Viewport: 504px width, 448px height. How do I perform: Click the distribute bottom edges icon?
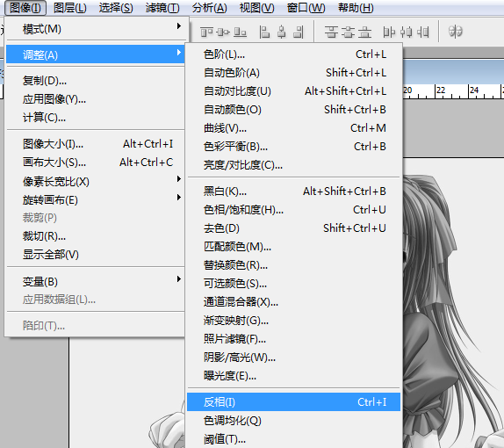(x=364, y=33)
